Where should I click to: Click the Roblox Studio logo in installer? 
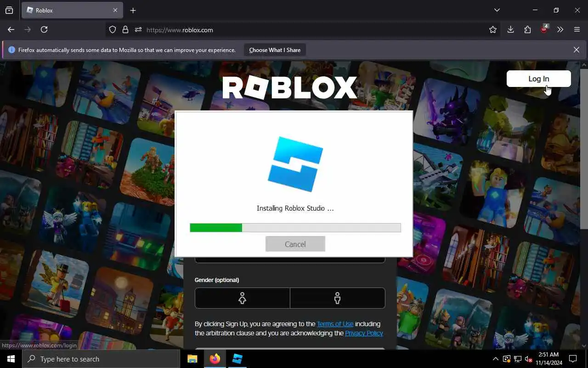(295, 164)
